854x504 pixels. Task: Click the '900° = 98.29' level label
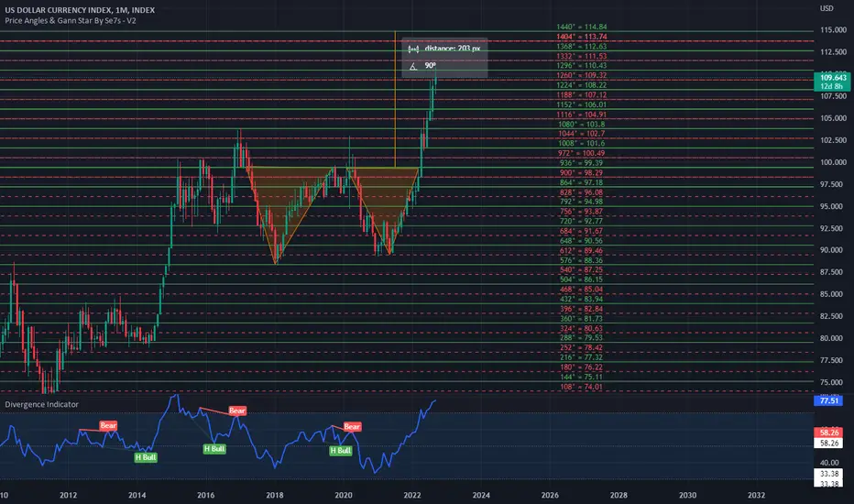click(581, 172)
